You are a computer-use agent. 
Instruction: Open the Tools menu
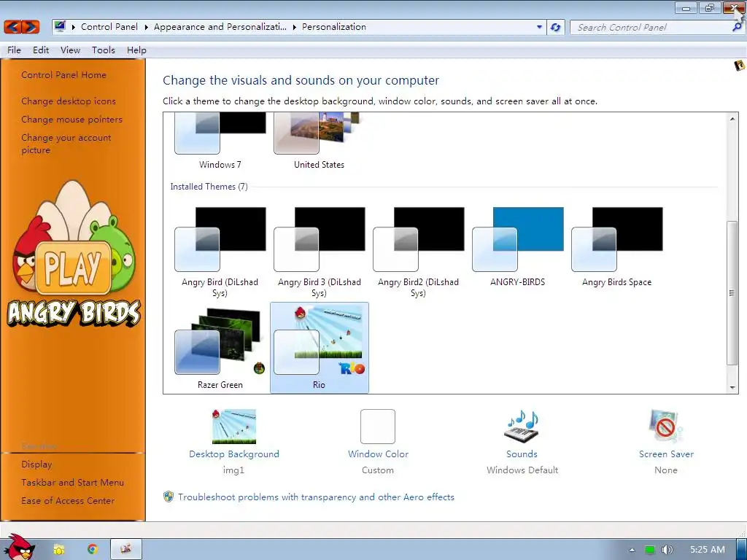click(x=104, y=50)
